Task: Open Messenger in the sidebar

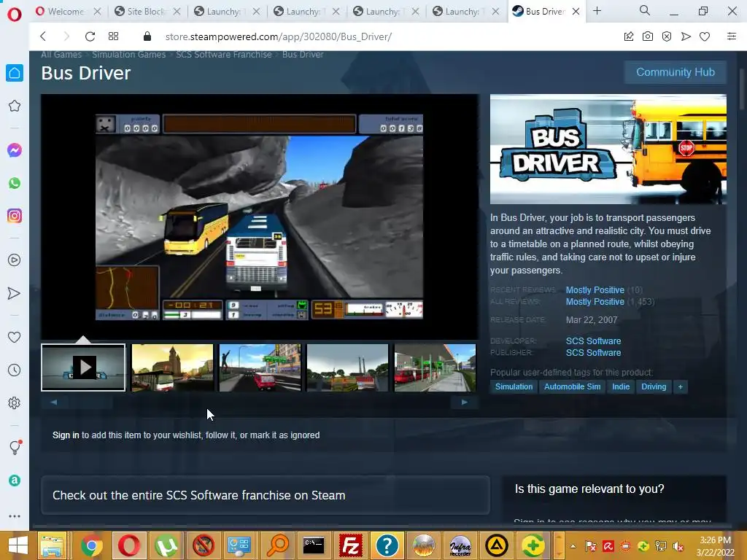Action: pos(15,150)
